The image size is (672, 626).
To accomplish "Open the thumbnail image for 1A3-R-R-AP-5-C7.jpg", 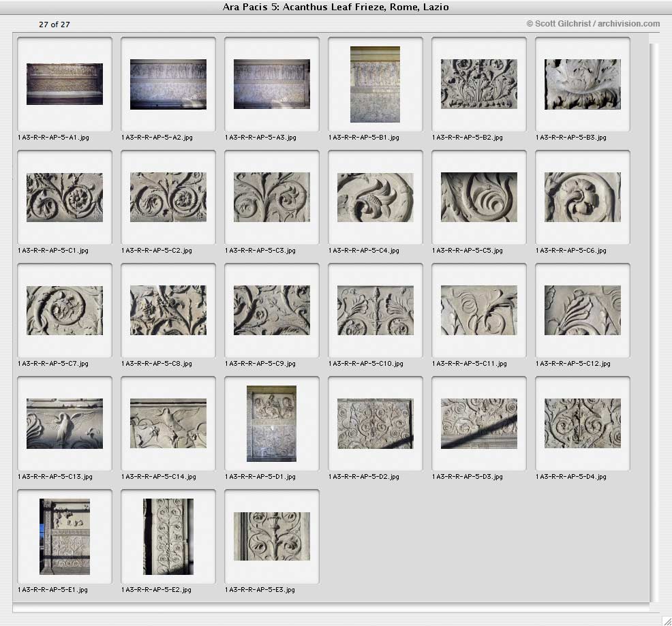I will 65,310.
